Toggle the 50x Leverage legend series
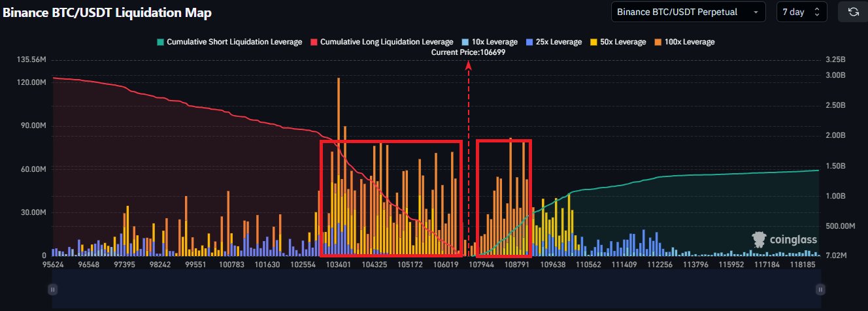 pos(614,42)
